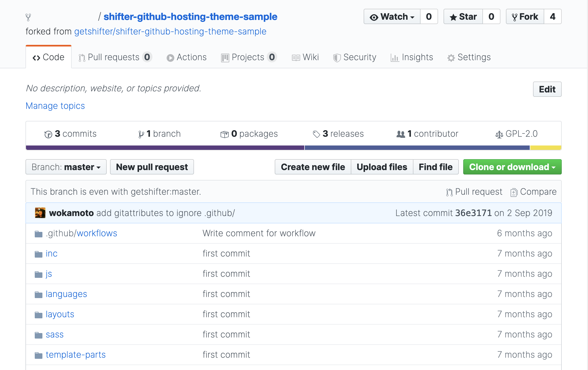Screen dimensions: 588x370
Task: Click wokamoto's avatar image
Action: [x=40, y=213]
